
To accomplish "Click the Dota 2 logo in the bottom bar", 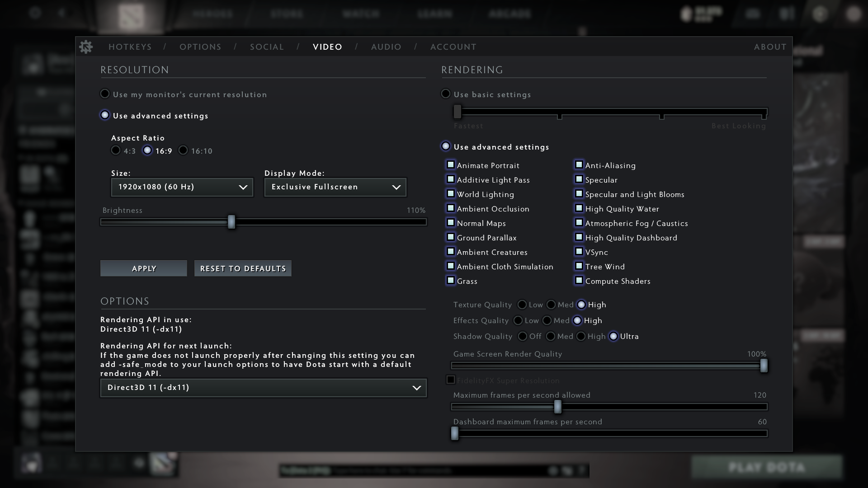I will (164, 464).
